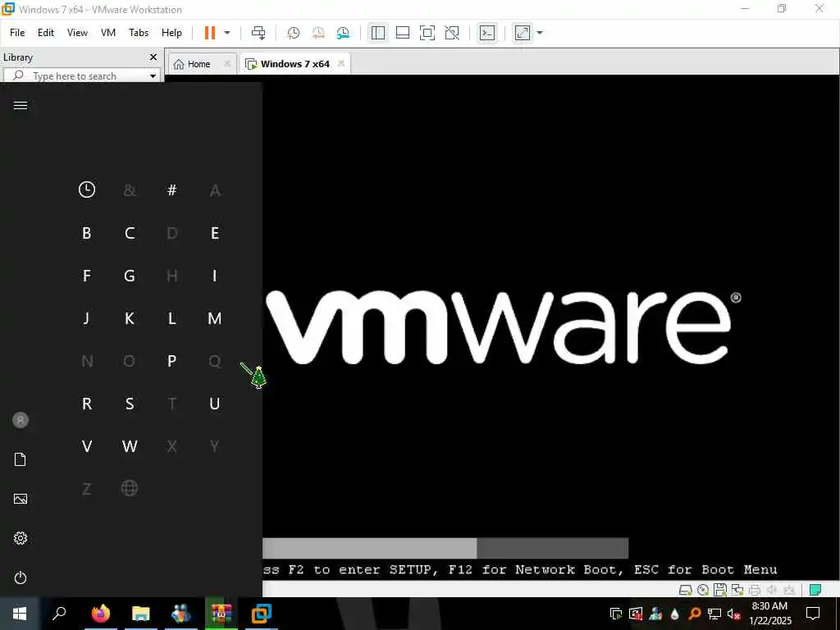Jump to apps starting with U
Image resolution: width=840 pixels, height=630 pixels.
[215, 404]
